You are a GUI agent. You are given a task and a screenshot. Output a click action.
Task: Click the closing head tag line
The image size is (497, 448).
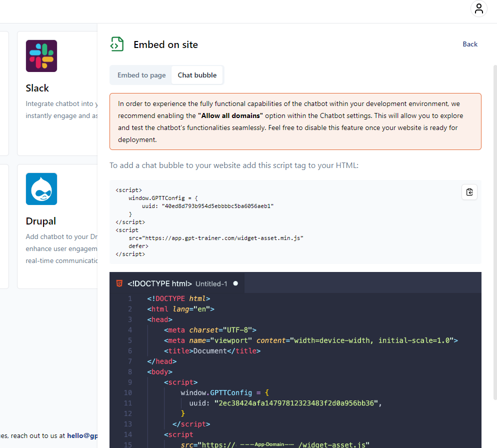pos(161,361)
